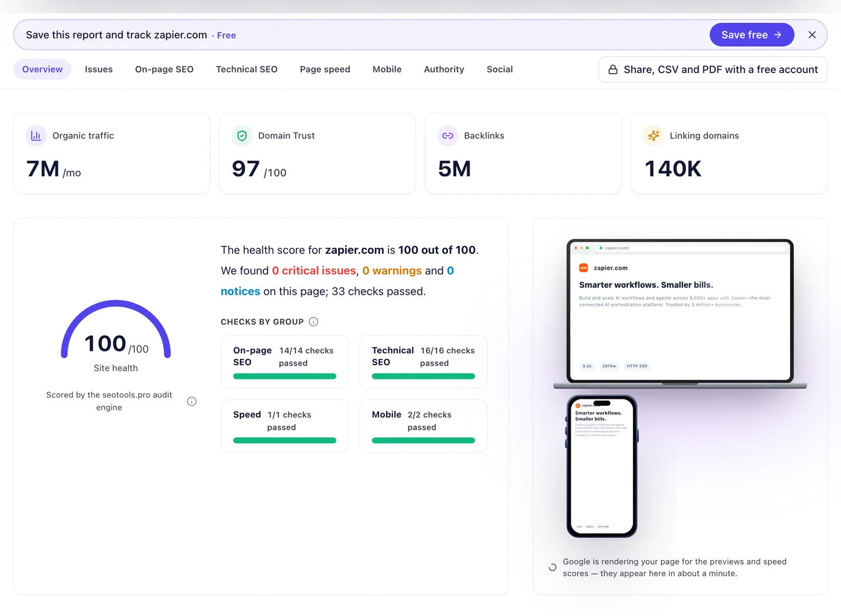
Task: Click the 0 warnings link
Action: pos(392,271)
